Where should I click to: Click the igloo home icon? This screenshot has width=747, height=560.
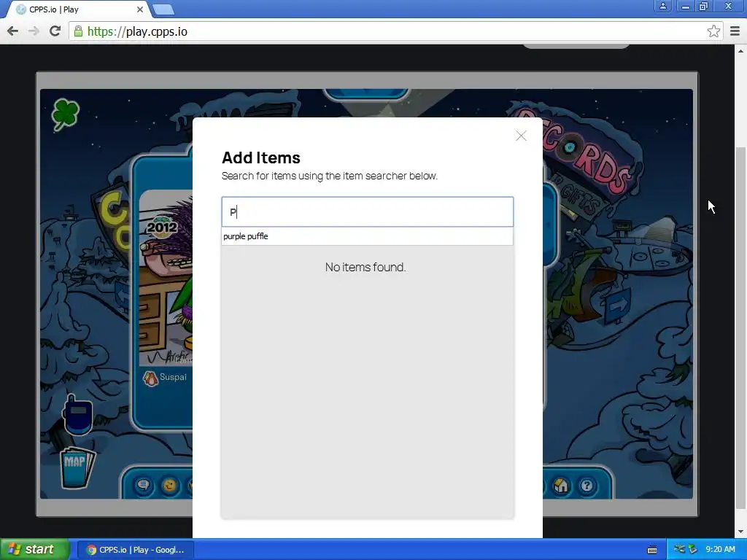tap(561, 485)
